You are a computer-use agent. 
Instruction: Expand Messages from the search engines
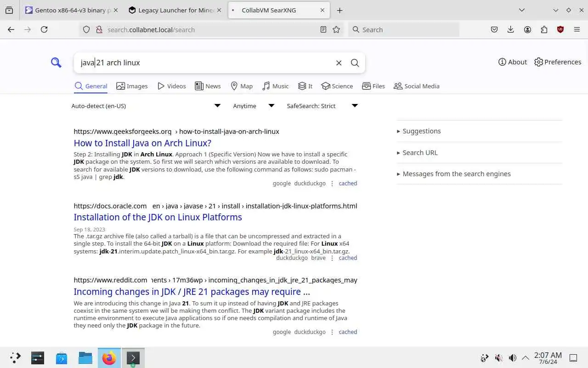click(x=453, y=174)
